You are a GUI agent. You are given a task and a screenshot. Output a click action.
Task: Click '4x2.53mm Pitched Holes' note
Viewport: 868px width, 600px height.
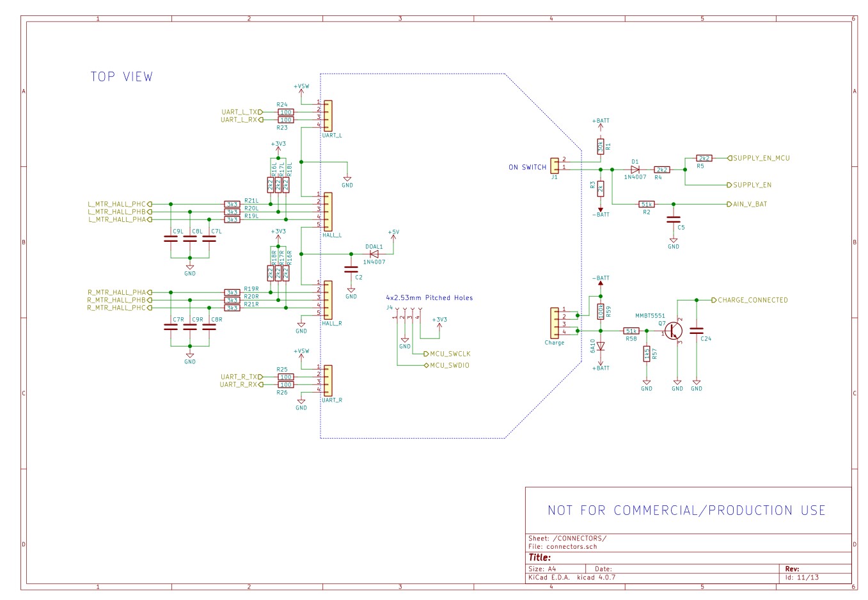point(429,298)
